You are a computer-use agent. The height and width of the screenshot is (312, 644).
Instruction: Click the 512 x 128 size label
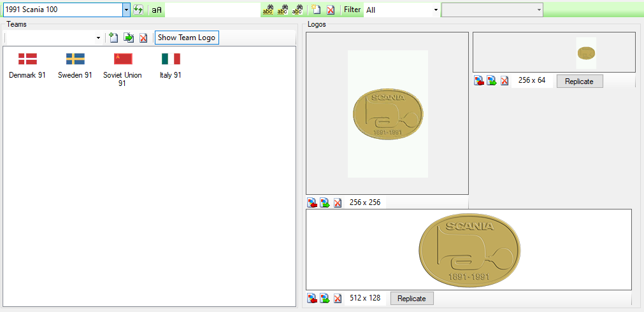click(x=365, y=298)
